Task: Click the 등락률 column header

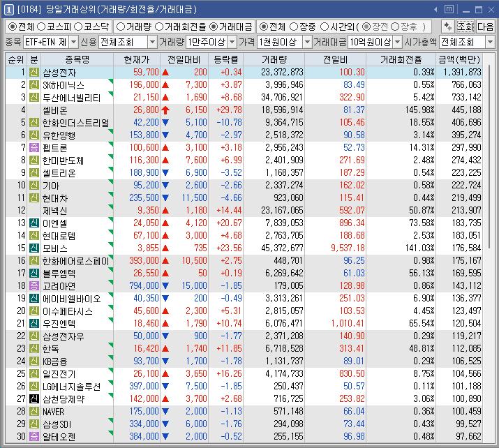Action: [x=226, y=59]
